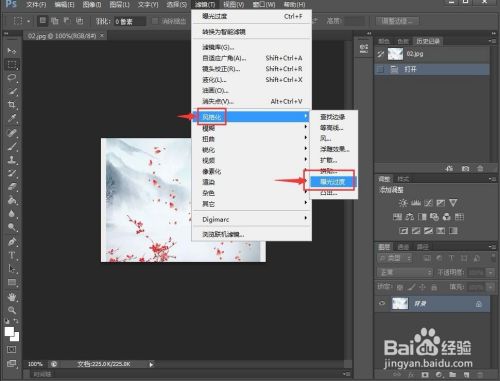The height and width of the screenshot is (381, 500).
Task: Select the Clone Stamp tool
Action: 12,160
